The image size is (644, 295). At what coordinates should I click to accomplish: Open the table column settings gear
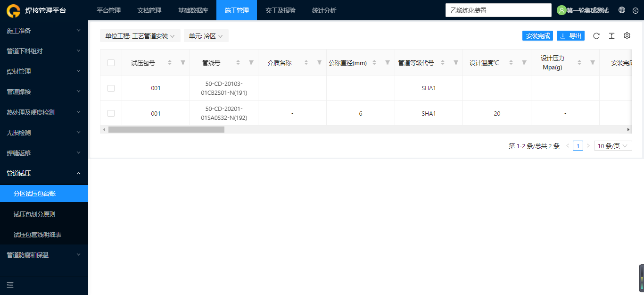pyautogui.click(x=627, y=36)
